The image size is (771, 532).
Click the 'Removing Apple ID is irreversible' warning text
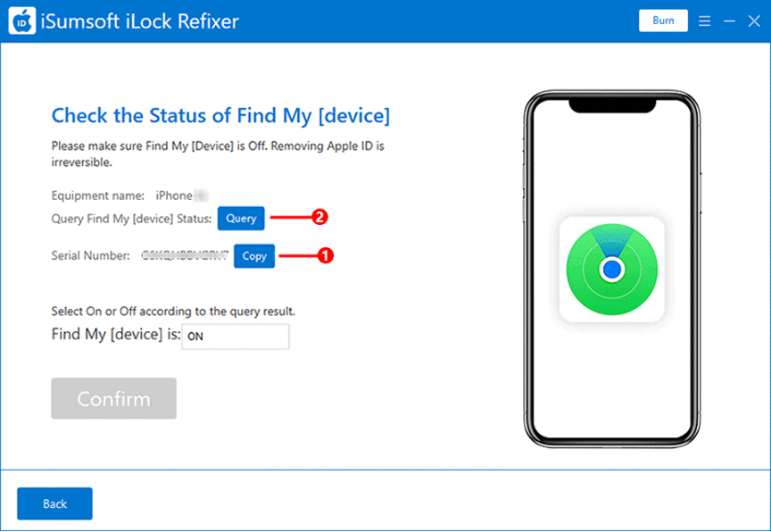click(x=218, y=154)
